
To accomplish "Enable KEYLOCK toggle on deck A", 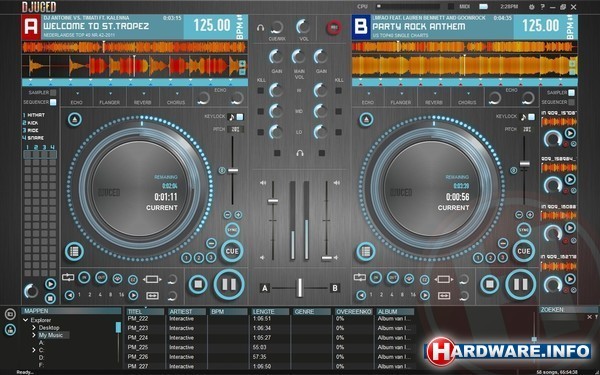I will pos(240,117).
